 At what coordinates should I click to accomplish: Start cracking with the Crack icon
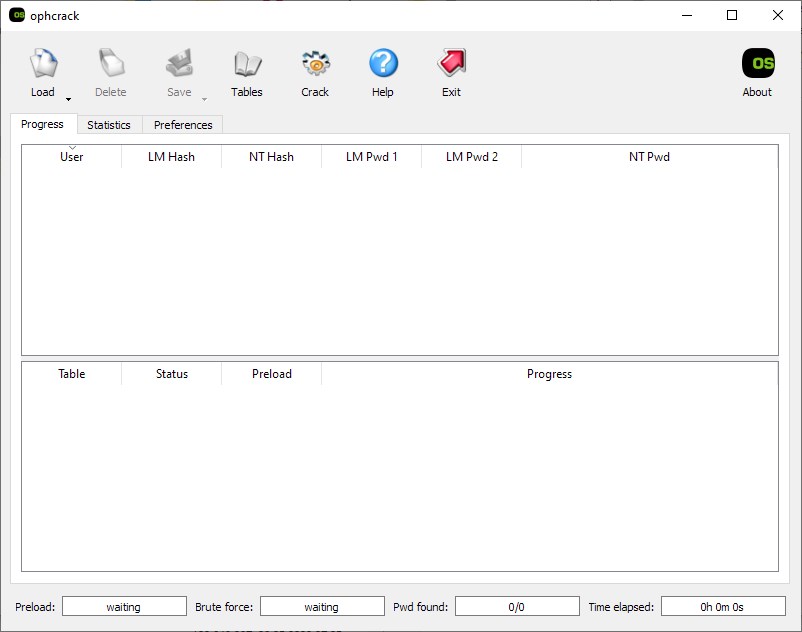click(x=316, y=64)
